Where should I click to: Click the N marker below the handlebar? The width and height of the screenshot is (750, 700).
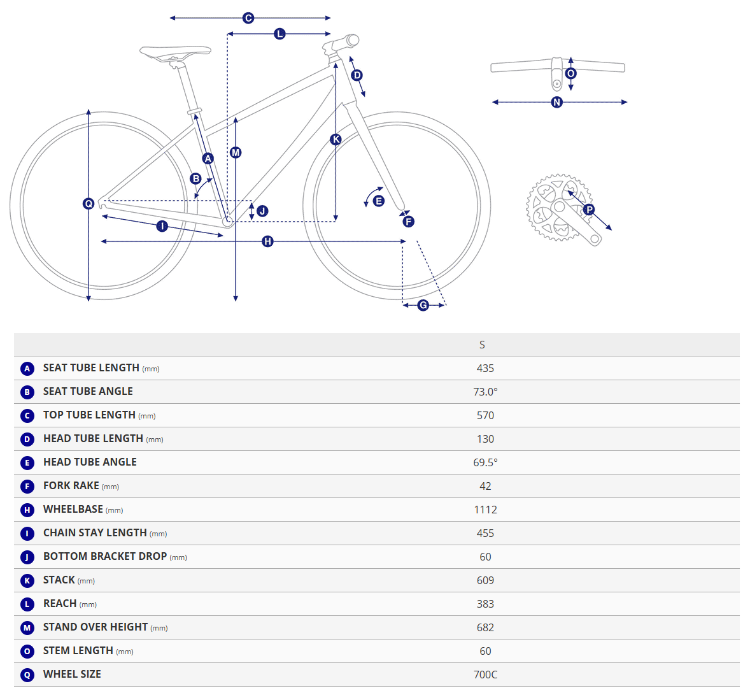pos(557,102)
